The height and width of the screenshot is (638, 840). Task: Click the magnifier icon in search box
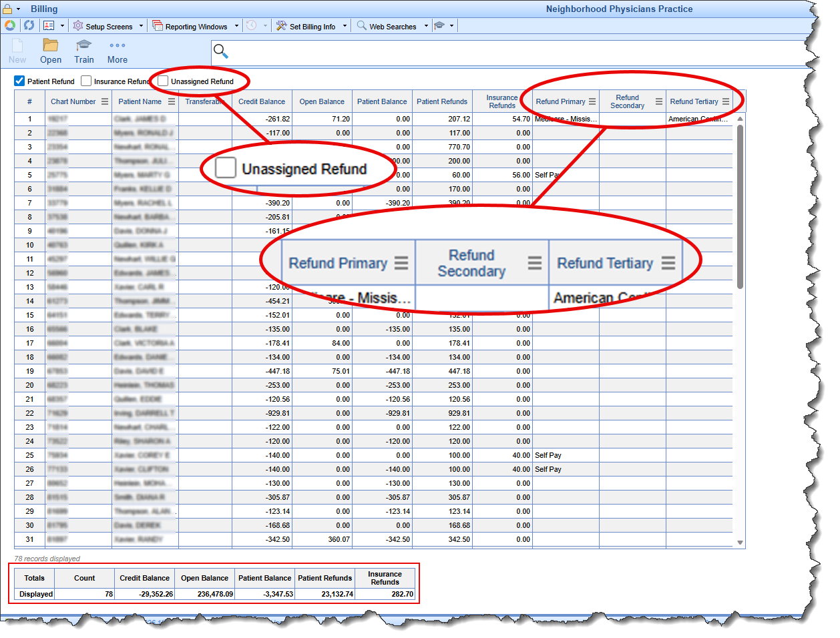pyautogui.click(x=220, y=51)
